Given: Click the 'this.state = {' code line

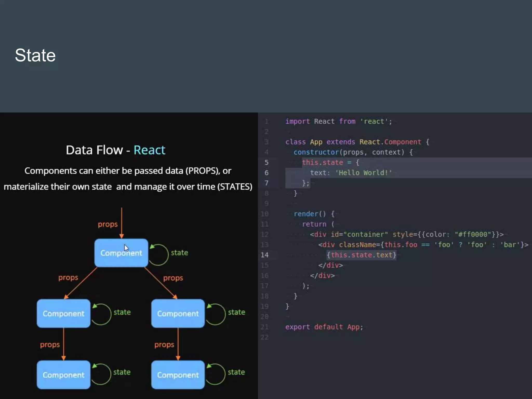Looking at the screenshot, I should pyautogui.click(x=330, y=163).
